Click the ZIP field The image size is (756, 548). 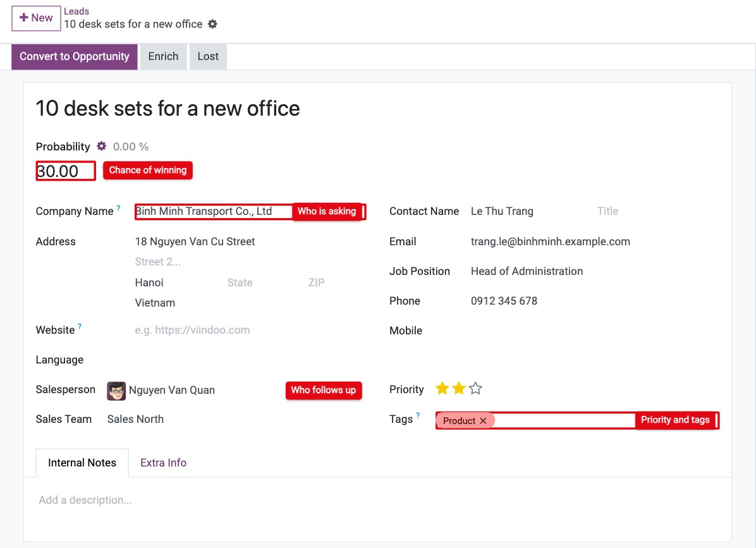(336, 283)
